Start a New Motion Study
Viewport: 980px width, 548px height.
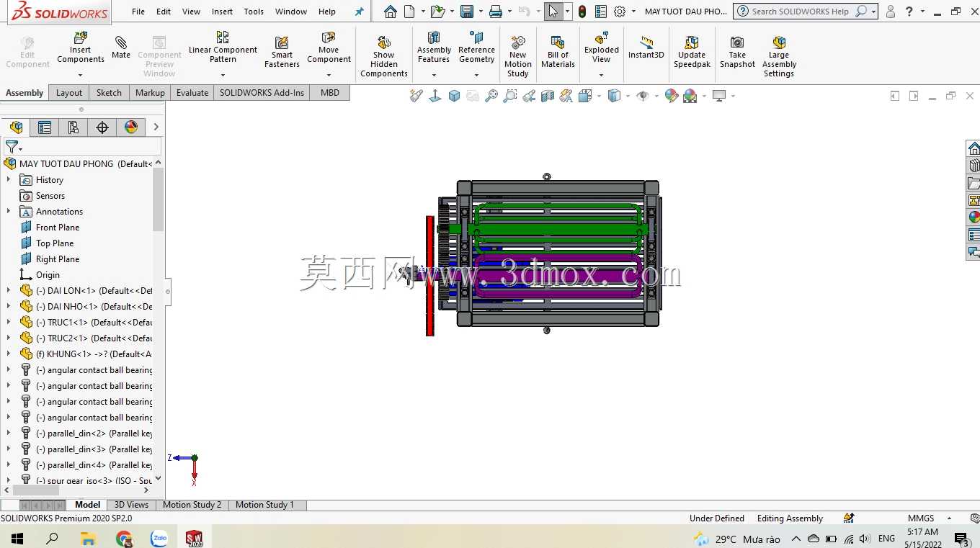(517, 56)
